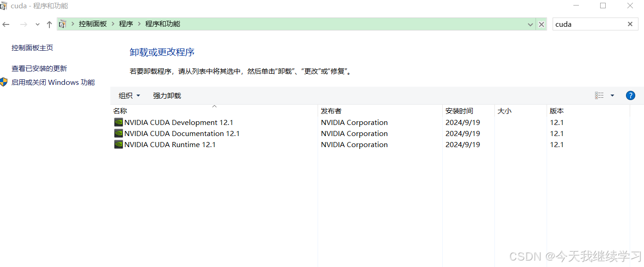Open the 组织 dropdown menu

pos(129,95)
